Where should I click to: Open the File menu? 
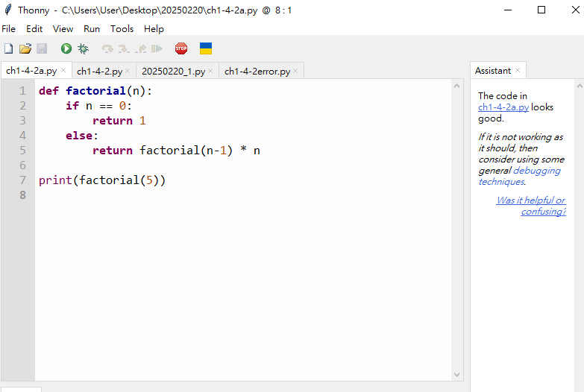coord(8,29)
